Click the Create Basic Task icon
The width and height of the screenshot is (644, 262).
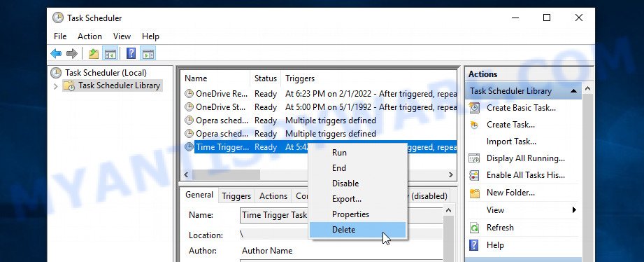[x=474, y=108]
